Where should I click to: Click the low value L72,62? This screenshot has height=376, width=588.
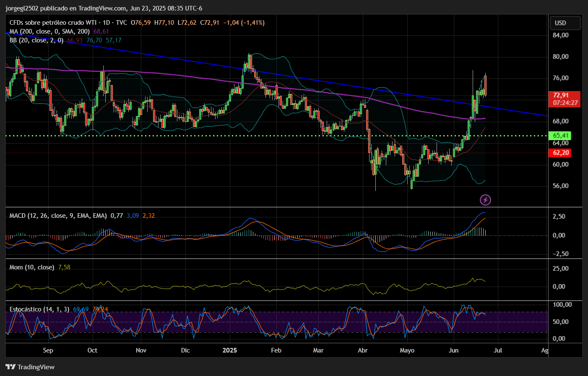coord(187,23)
